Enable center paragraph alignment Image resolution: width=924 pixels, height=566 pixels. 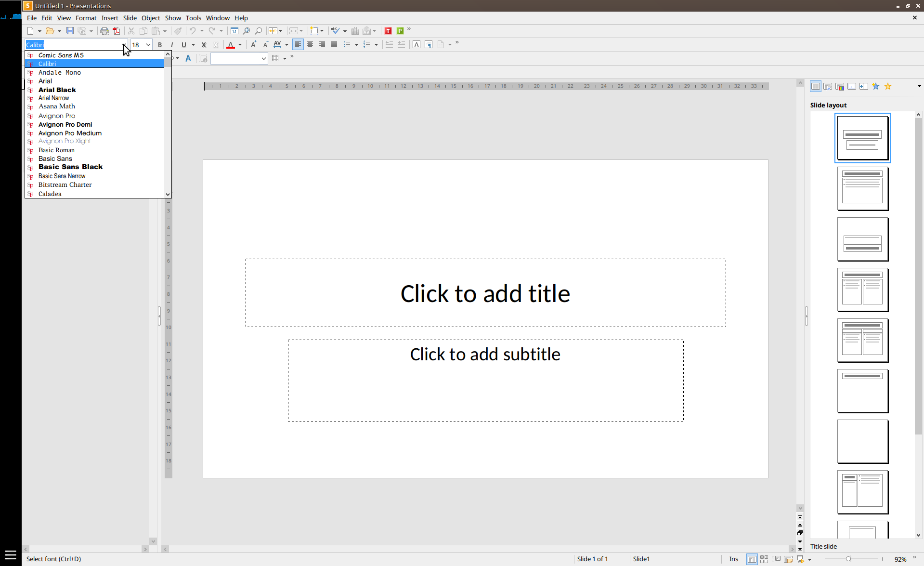[310, 44]
